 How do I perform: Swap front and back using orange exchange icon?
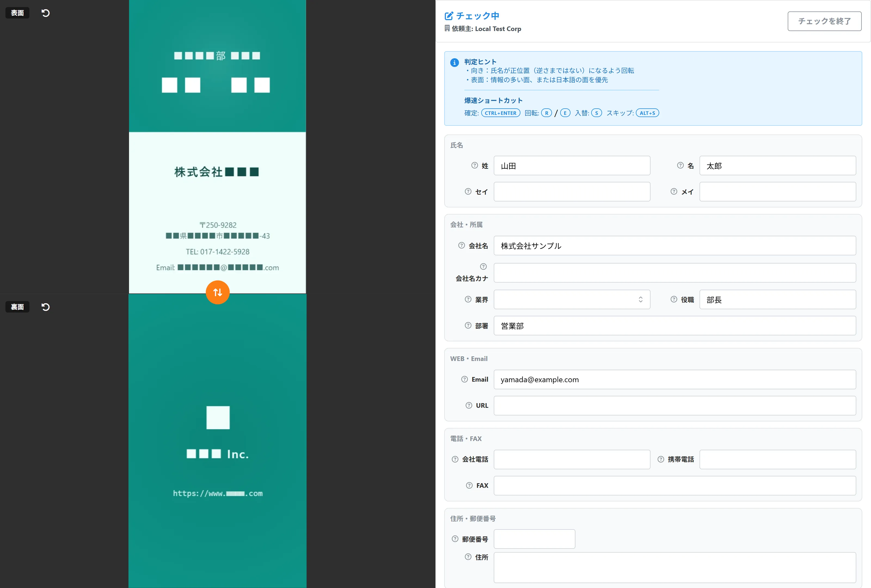click(x=217, y=292)
